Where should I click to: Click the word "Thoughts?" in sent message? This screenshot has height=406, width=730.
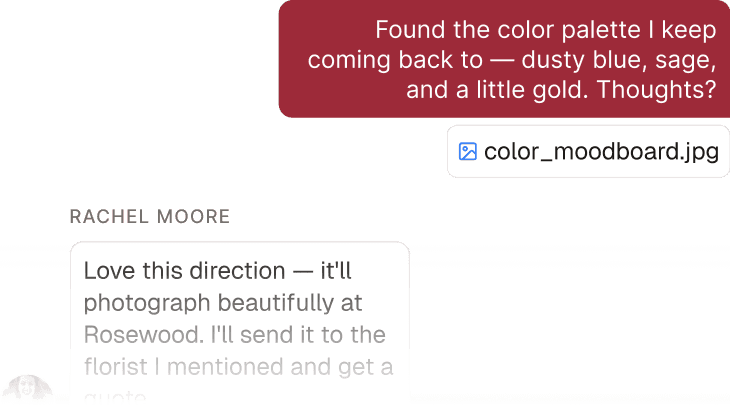[656, 89]
